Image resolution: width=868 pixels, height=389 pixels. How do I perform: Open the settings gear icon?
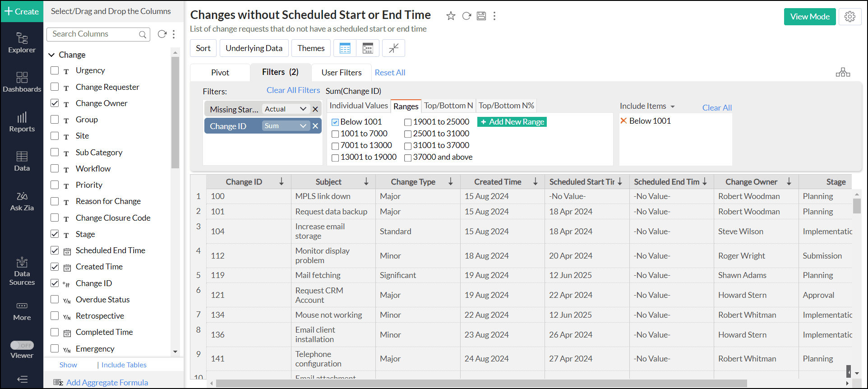[850, 17]
